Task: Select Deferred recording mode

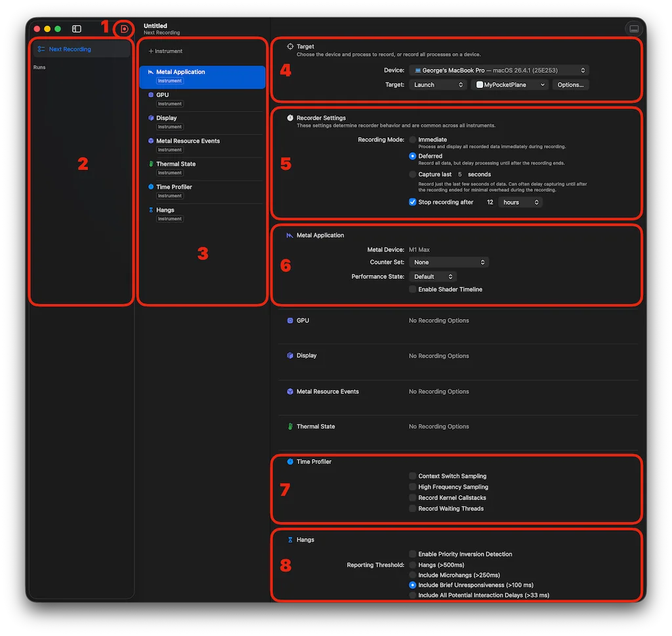Action: point(412,156)
